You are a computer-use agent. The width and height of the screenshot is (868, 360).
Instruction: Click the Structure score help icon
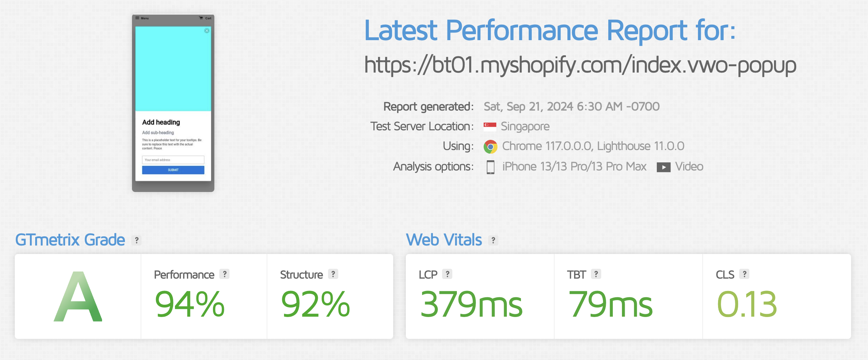click(333, 274)
